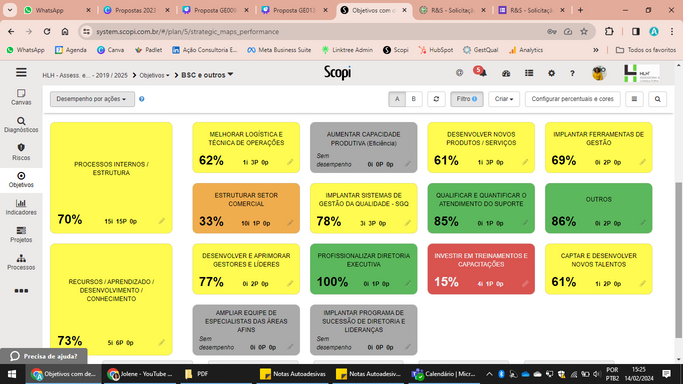Switch to Proposta GE013 tab

[x=295, y=10]
